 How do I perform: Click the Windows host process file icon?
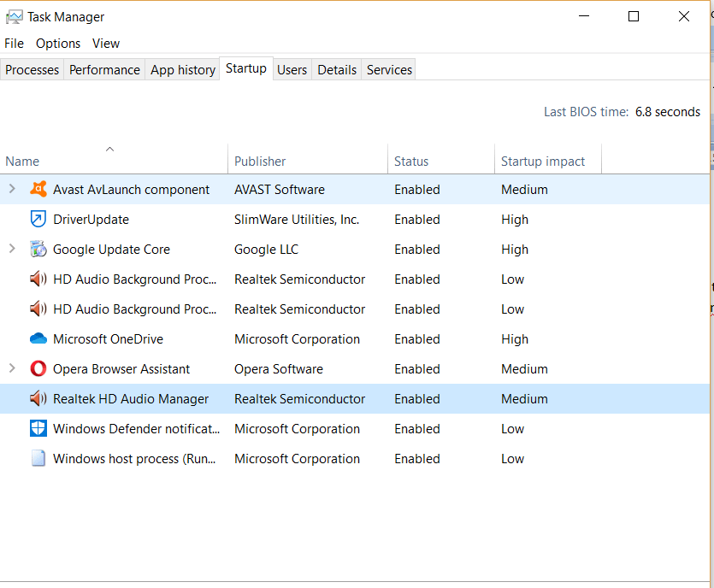pos(38,458)
